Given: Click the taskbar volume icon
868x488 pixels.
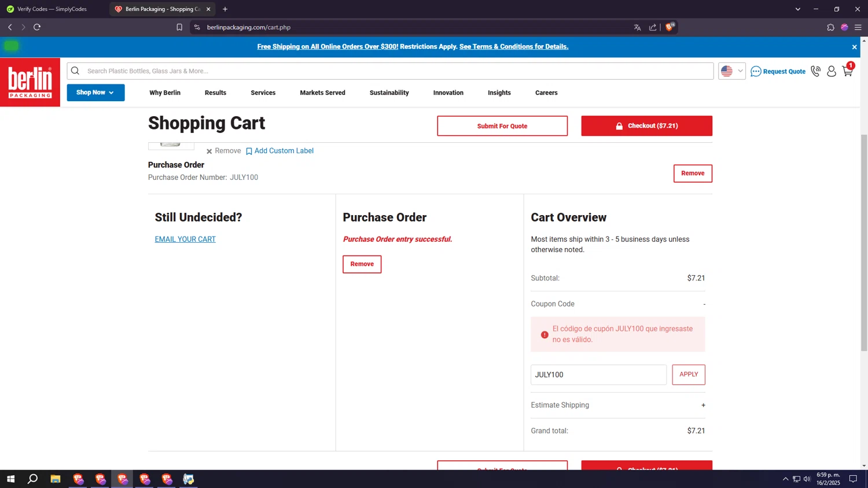Looking at the screenshot, I should click(807, 479).
